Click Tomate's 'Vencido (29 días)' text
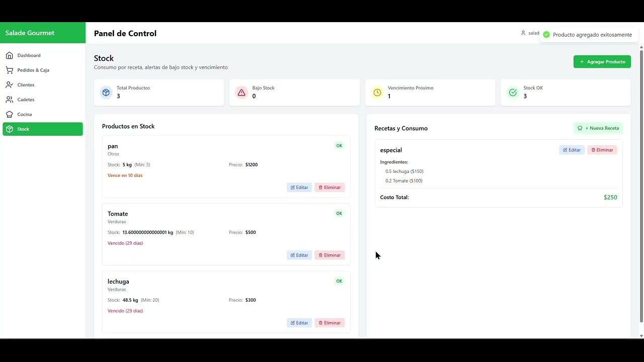This screenshot has height=362, width=644. click(125, 243)
